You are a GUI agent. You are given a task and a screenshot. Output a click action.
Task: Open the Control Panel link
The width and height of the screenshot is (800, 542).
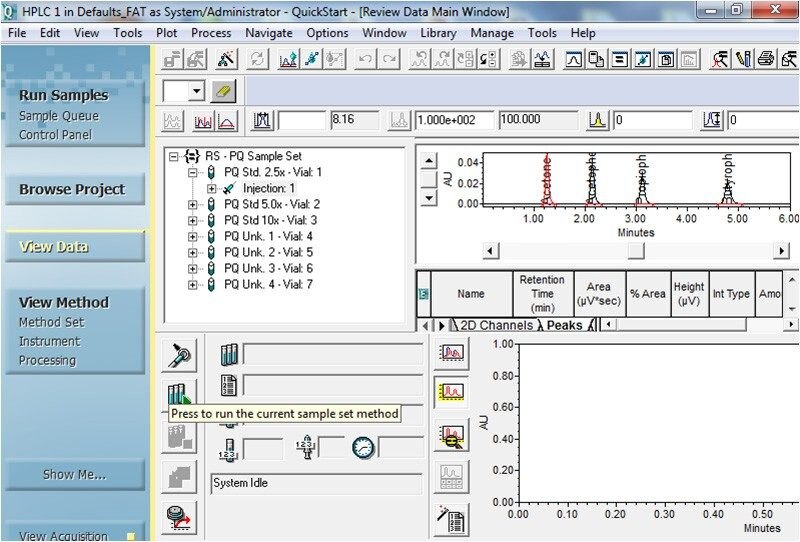pyautogui.click(x=55, y=135)
